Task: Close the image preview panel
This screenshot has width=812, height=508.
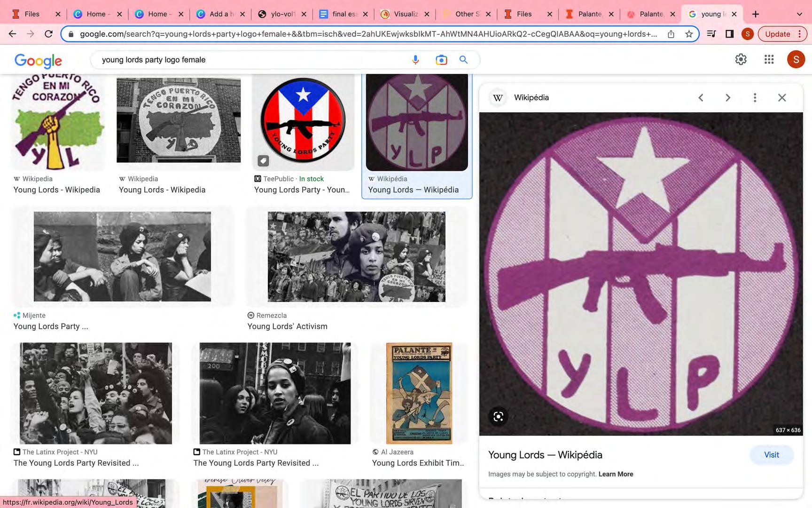Action: (782, 97)
